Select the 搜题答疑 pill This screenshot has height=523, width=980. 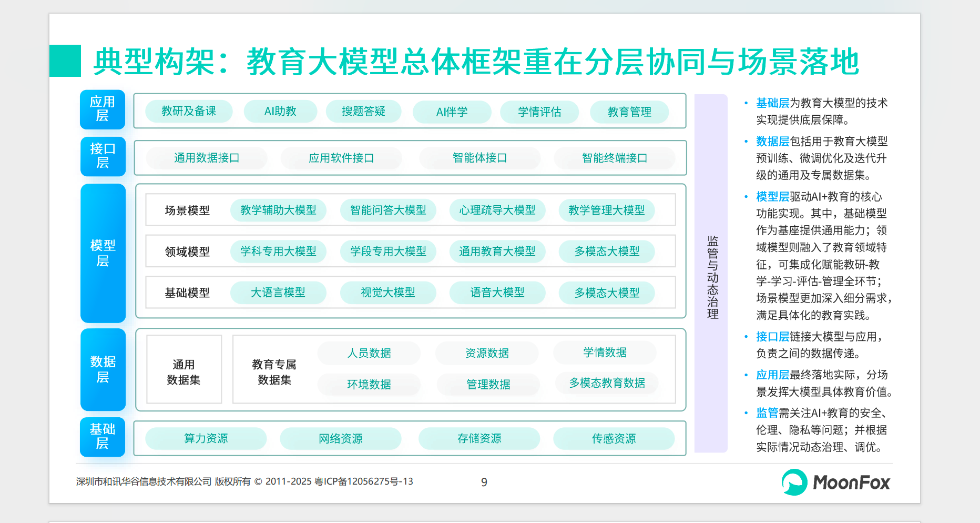pyautogui.click(x=363, y=111)
